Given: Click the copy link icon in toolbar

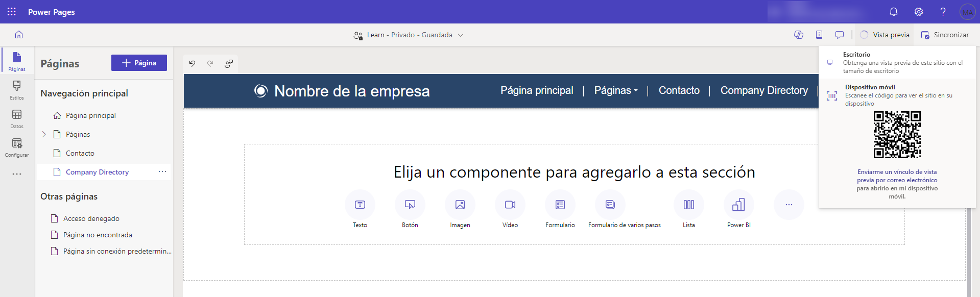Looking at the screenshot, I should tap(229, 63).
